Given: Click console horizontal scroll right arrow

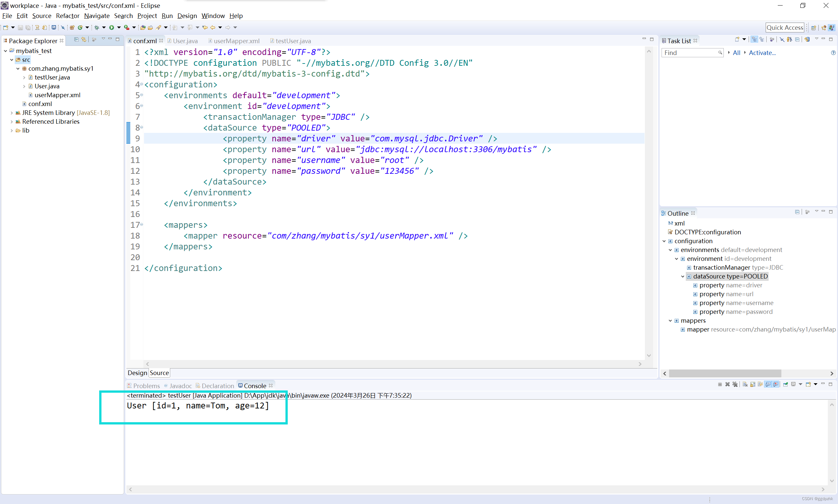Looking at the screenshot, I should (823, 489).
